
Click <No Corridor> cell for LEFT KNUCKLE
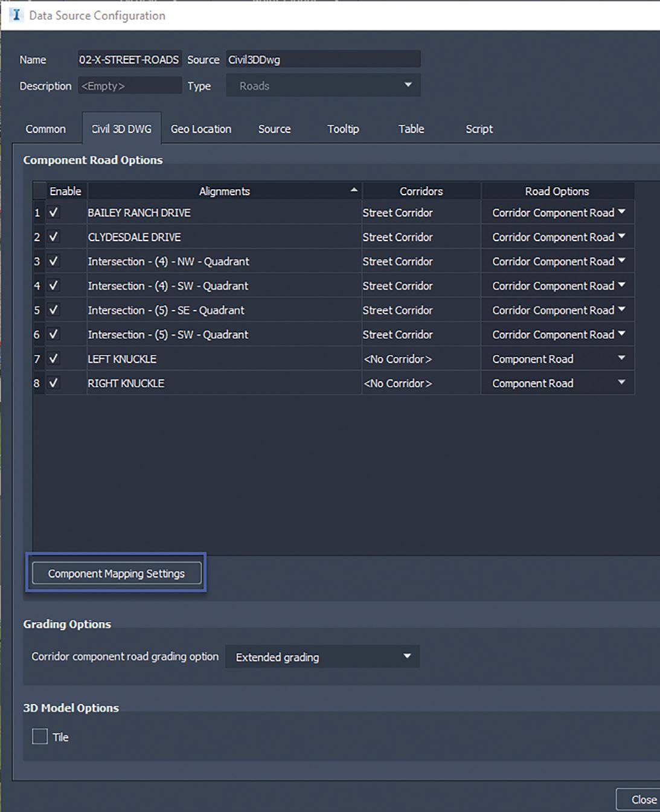point(421,359)
